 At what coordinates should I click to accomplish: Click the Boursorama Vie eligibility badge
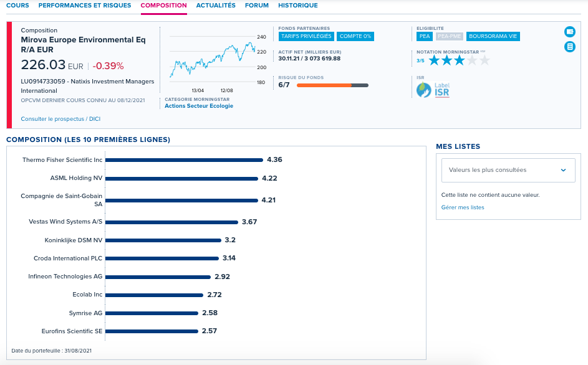click(493, 36)
